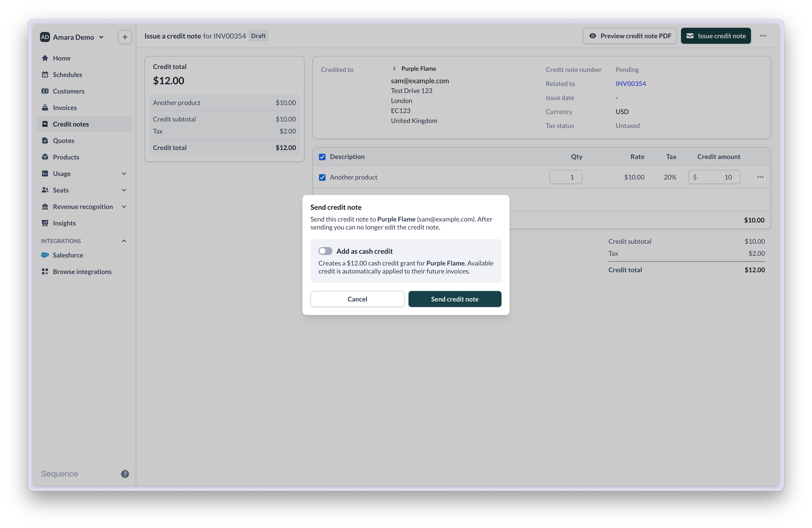Open the INV00354 related invoice link

pyautogui.click(x=630, y=83)
